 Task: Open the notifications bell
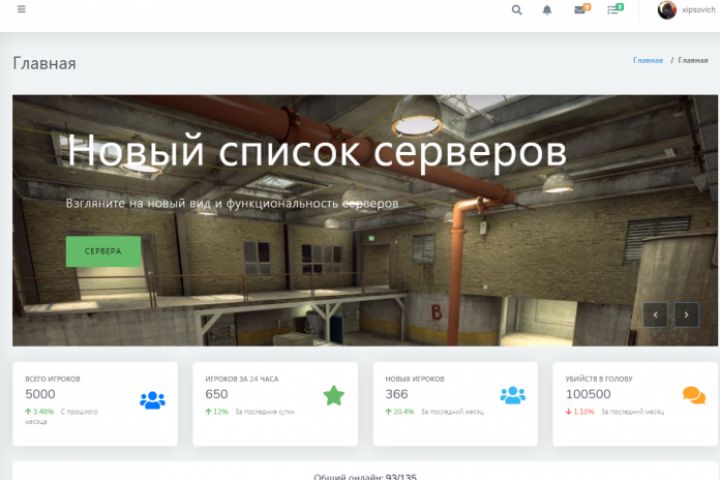pyautogui.click(x=547, y=10)
